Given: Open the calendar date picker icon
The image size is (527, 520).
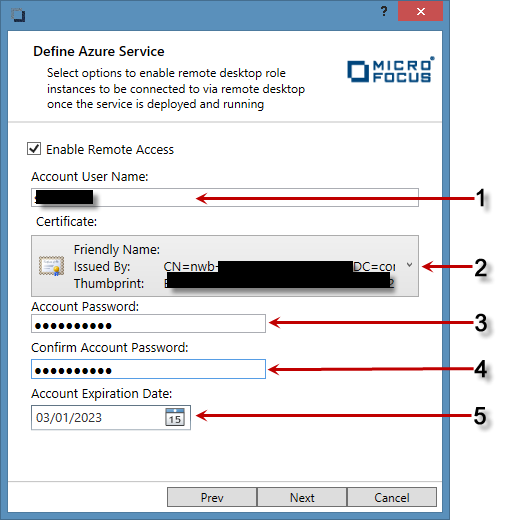Looking at the screenshot, I should (175, 417).
